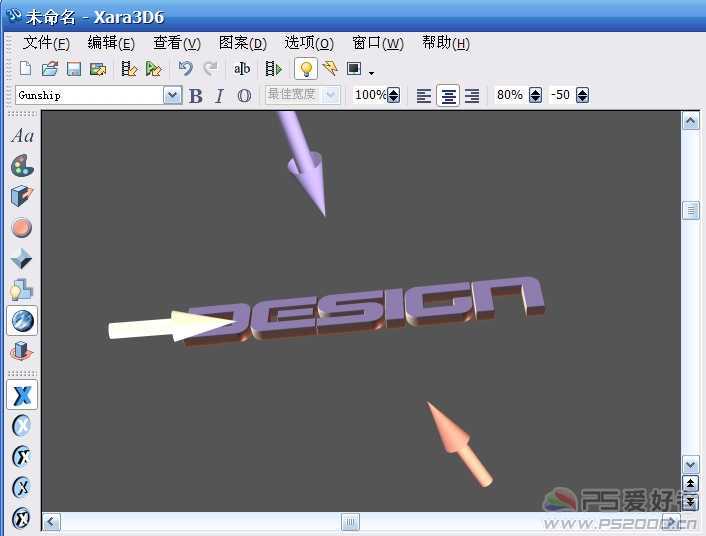Click the page-down double arrow button
The image size is (706, 536).
point(690,502)
